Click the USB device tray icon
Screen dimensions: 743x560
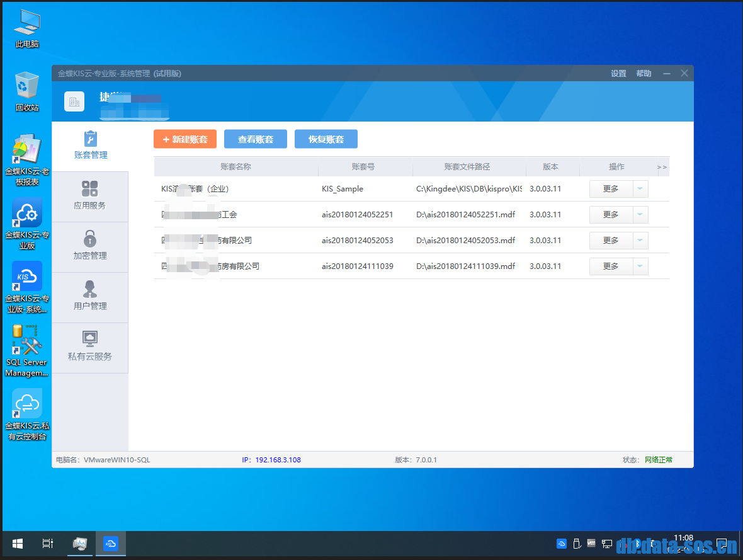(577, 544)
